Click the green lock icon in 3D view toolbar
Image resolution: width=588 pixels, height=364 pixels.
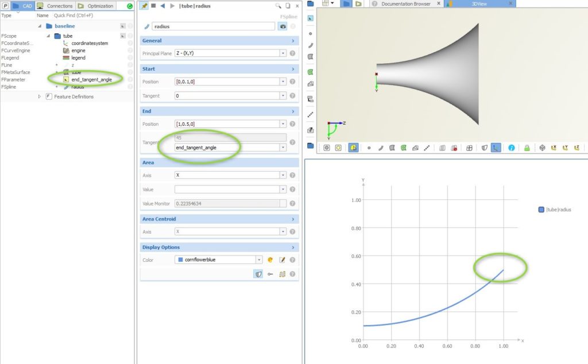coord(526,148)
